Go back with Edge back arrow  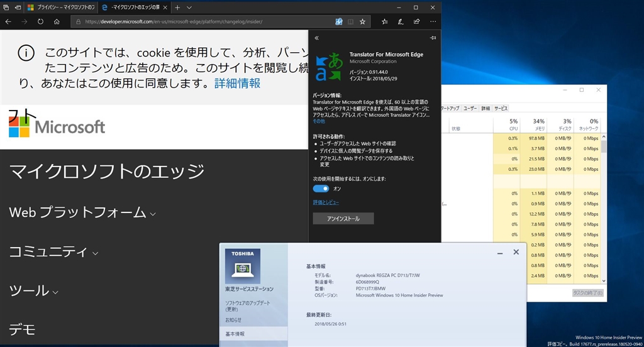(8, 21)
